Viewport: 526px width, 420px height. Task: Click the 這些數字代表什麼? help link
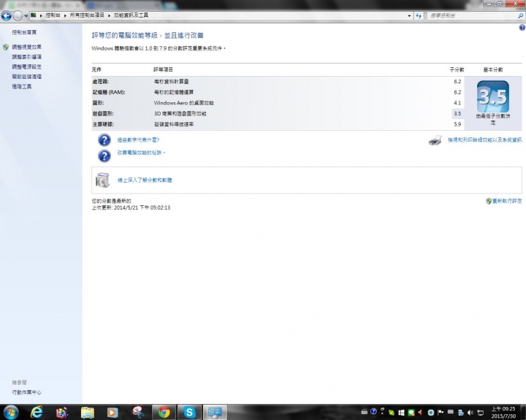(138, 140)
